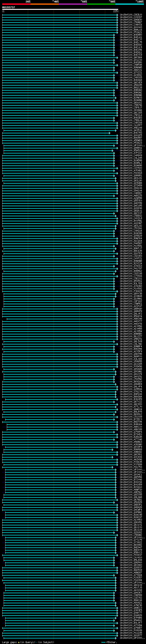Select UniRef100_Q9SAU8 label

pos(131,369)
